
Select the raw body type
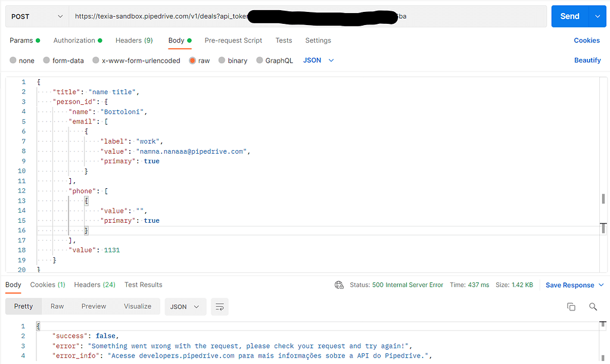[199, 60]
